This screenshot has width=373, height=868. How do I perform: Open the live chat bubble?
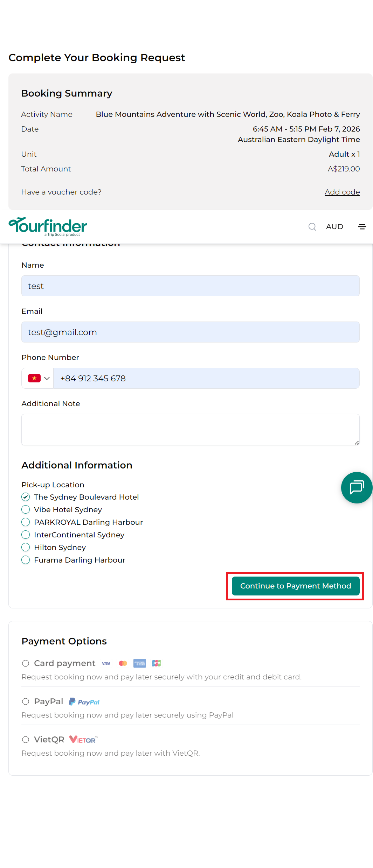[357, 487]
